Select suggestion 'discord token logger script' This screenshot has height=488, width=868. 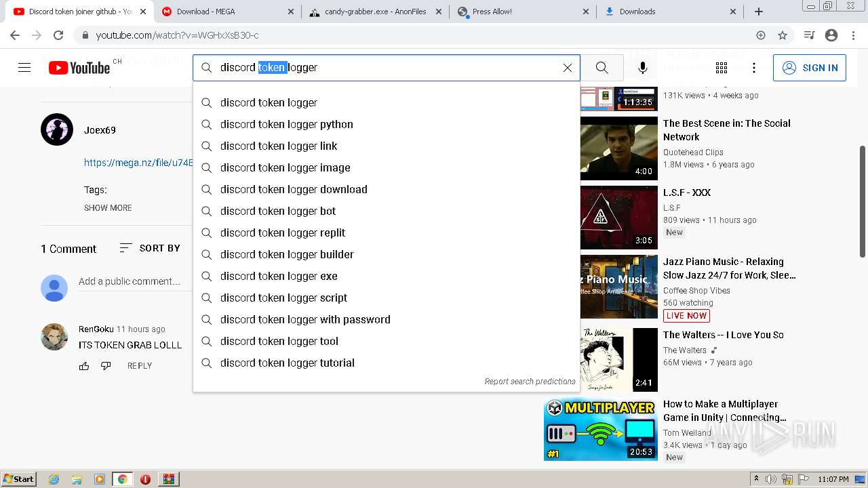point(387,298)
